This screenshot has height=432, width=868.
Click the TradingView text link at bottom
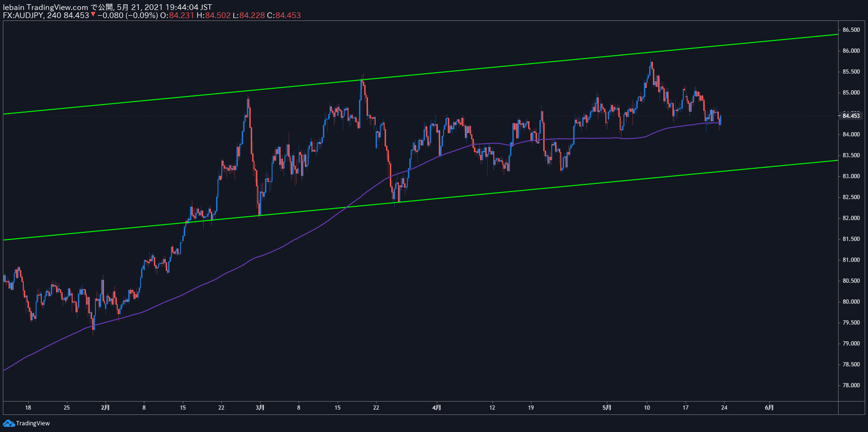(33, 423)
